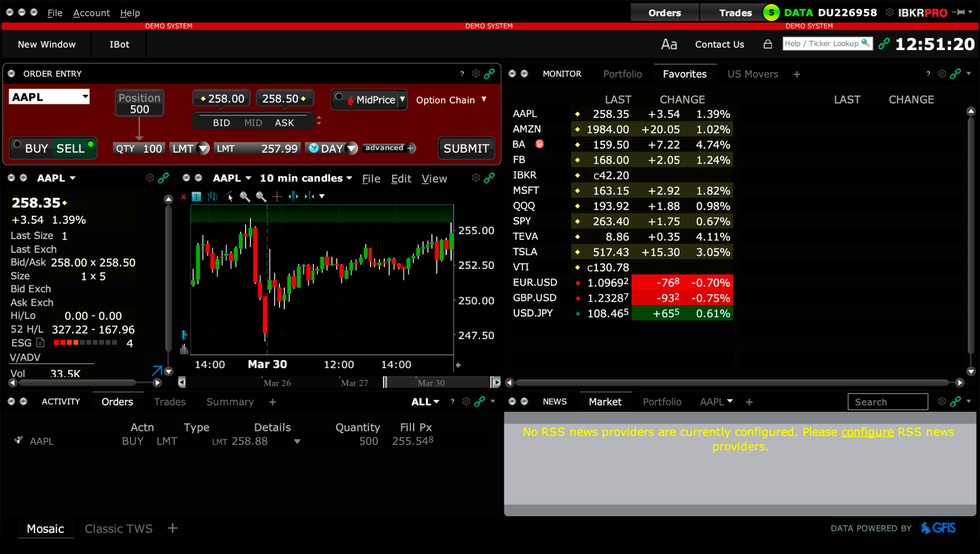
Task: Open the MidPrice dropdown arrow
Action: tap(402, 100)
